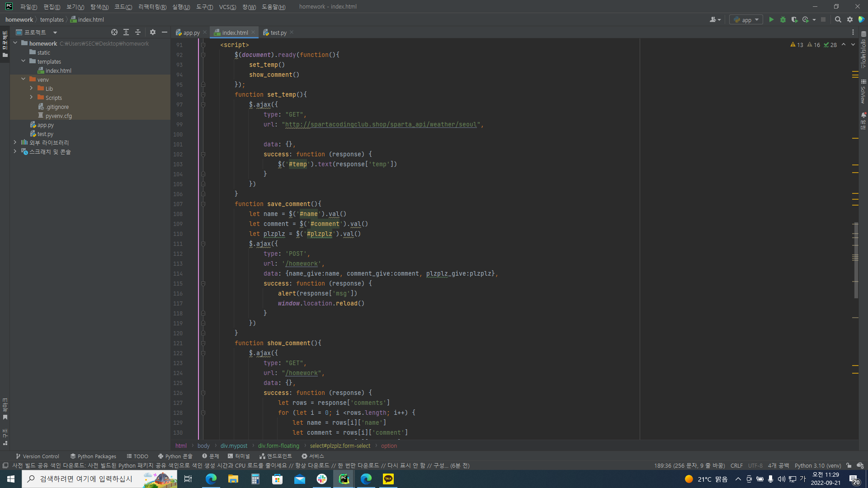Run app with coverage icon
The width and height of the screenshot is (868, 488).
point(794,19)
